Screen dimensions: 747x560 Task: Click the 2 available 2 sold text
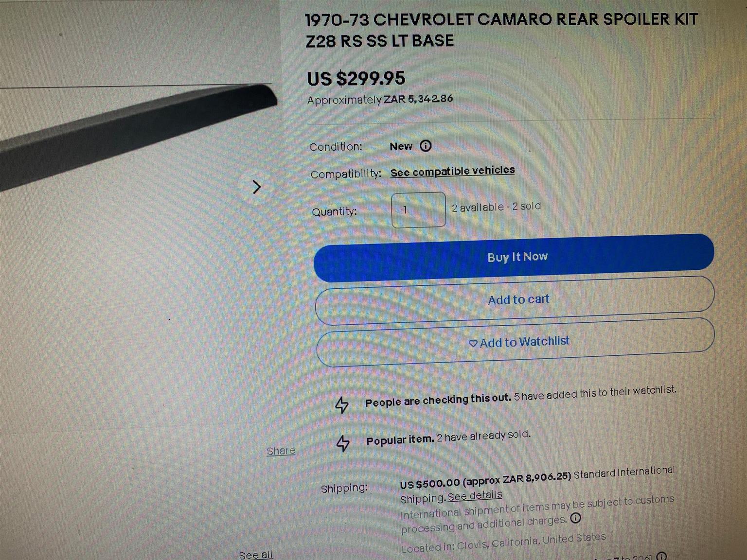coord(496,207)
